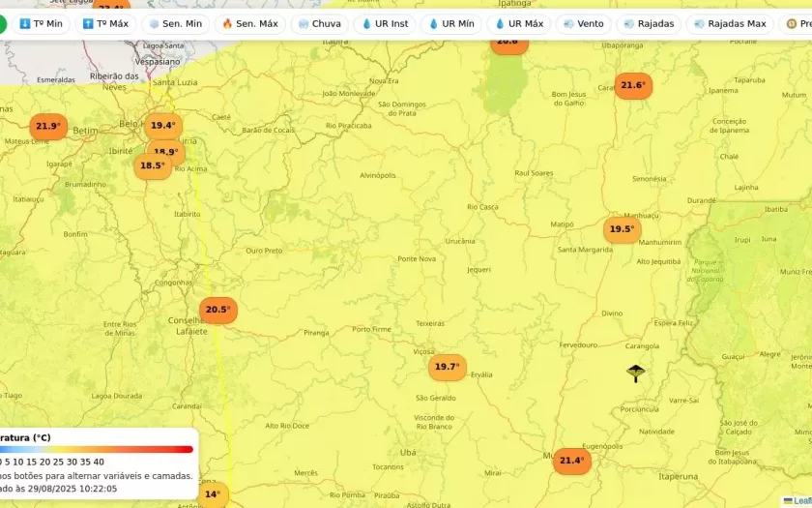Click the UR Máx humidity button
812x508 pixels.
point(518,23)
